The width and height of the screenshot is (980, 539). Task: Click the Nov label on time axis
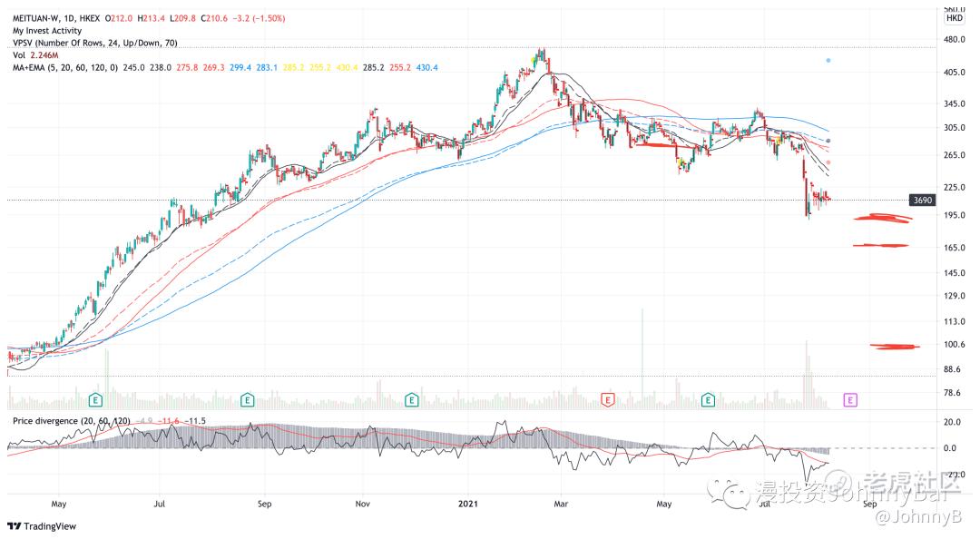pyautogui.click(x=362, y=504)
